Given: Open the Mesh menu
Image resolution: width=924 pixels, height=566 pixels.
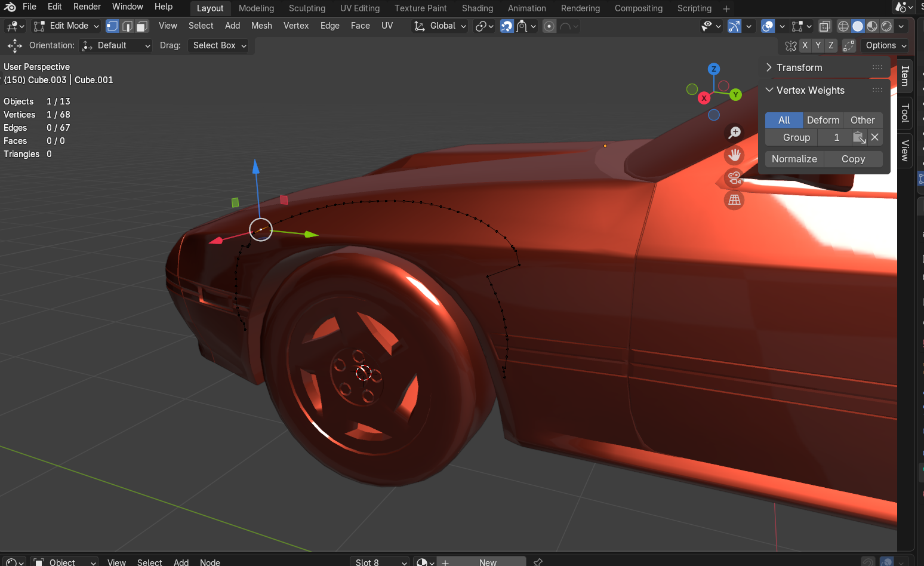Looking at the screenshot, I should 261,26.
